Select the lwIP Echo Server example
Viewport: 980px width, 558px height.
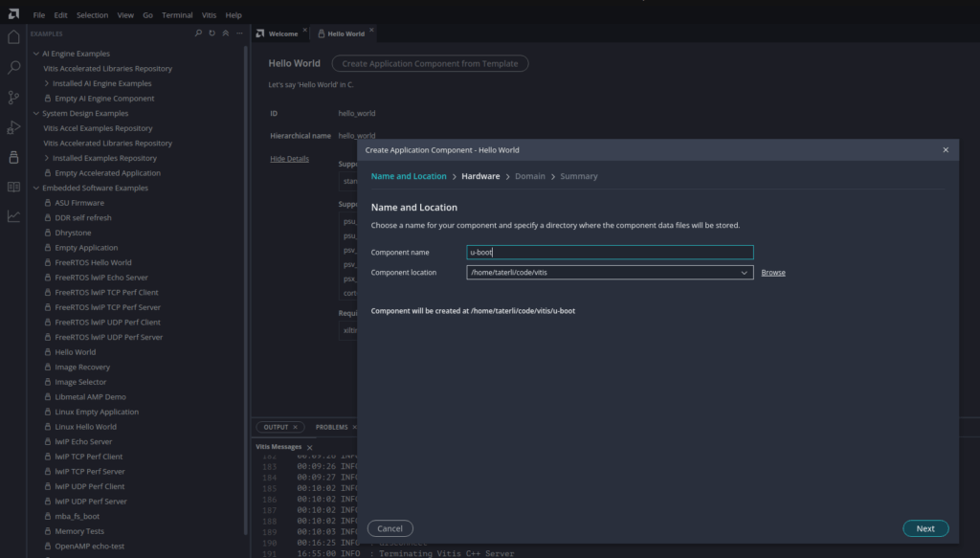coord(83,442)
